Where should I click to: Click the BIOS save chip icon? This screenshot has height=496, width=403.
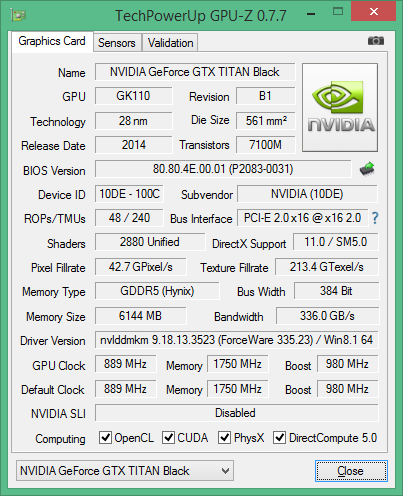367,169
